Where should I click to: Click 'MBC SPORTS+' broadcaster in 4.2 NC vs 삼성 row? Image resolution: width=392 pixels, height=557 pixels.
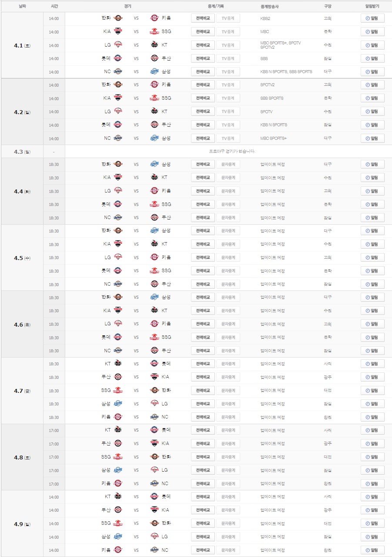[x=274, y=138]
